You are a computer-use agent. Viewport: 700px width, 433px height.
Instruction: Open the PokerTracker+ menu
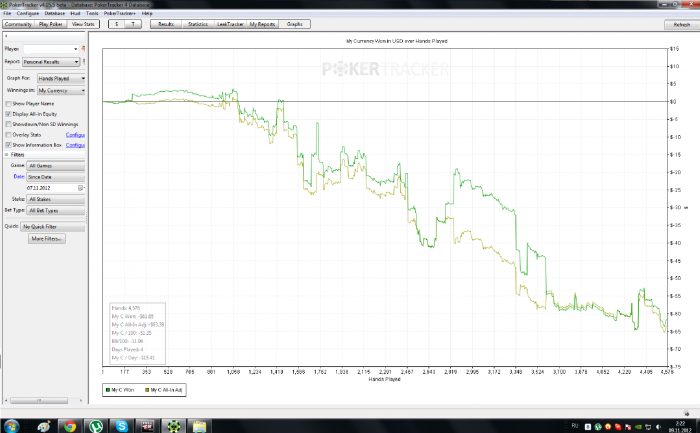[119, 13]
